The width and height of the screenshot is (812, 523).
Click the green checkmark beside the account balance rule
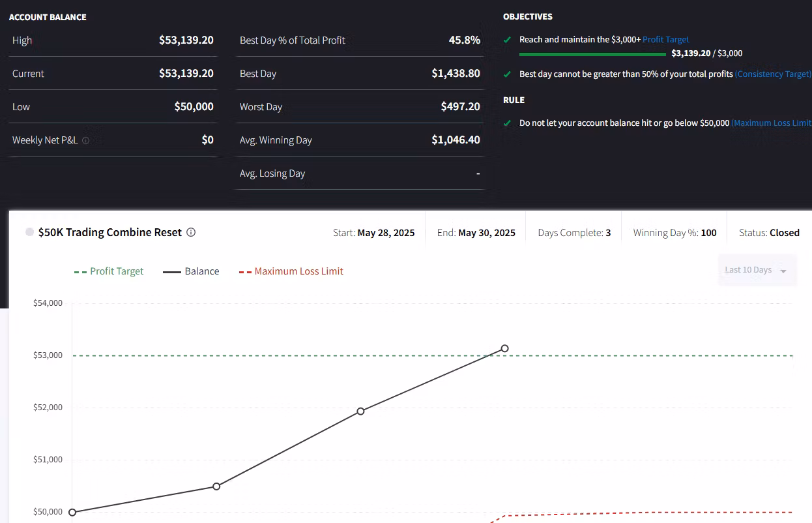pos(507,123)
